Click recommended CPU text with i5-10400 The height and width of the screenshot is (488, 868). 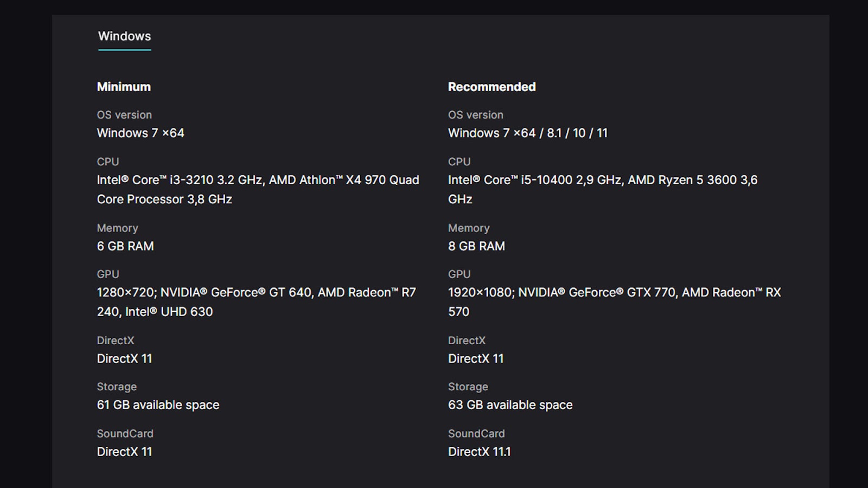[x=603, y=189]
